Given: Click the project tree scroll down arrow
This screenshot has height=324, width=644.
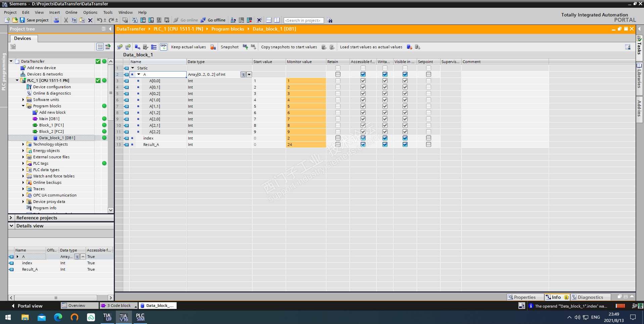Looking at the screenshot, I should tap(111, 210).
